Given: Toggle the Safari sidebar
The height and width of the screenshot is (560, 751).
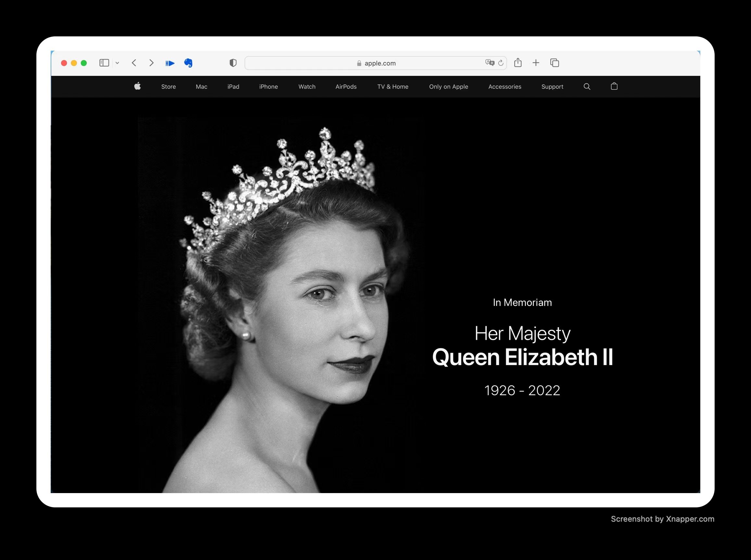Looking at the screenshot, I should pos(104,63).
